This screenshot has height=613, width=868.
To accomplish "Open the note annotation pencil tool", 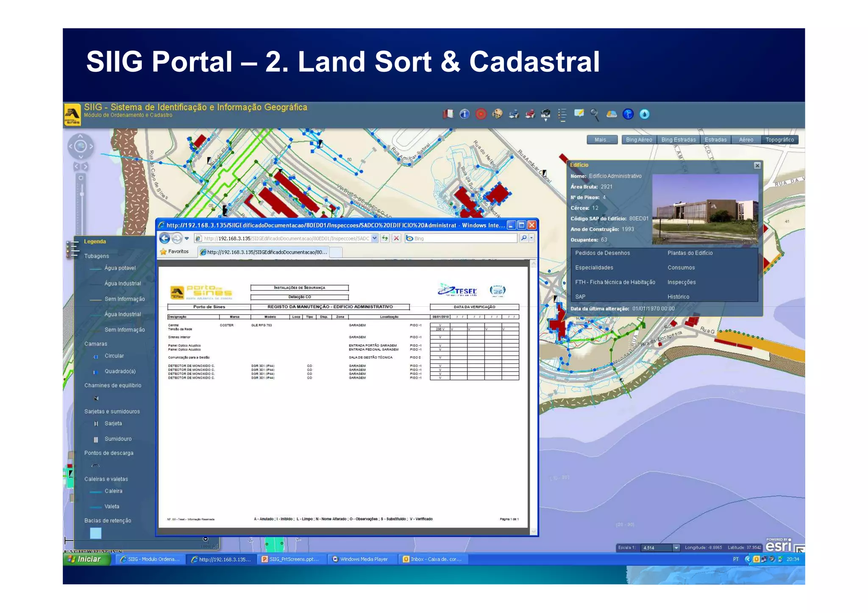I will [579, 113].
